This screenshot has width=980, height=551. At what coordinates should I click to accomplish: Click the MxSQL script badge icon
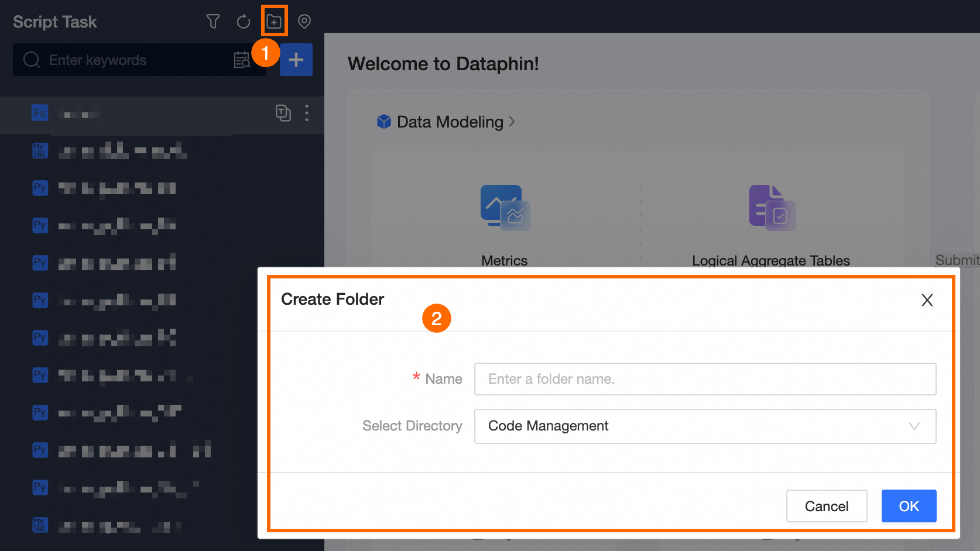pyautogui.click(x=40, y=150)
